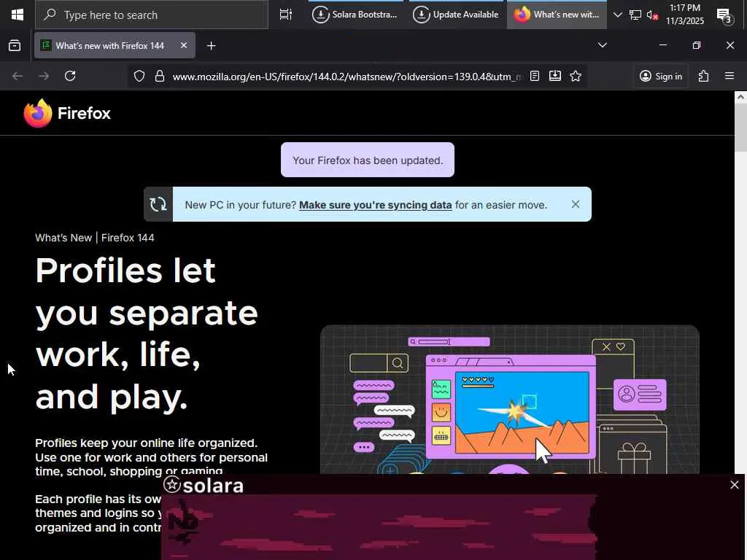The width and height of the screenshot is (747, 560).
Task: Open the Windows Start menu
Action: 18,15
